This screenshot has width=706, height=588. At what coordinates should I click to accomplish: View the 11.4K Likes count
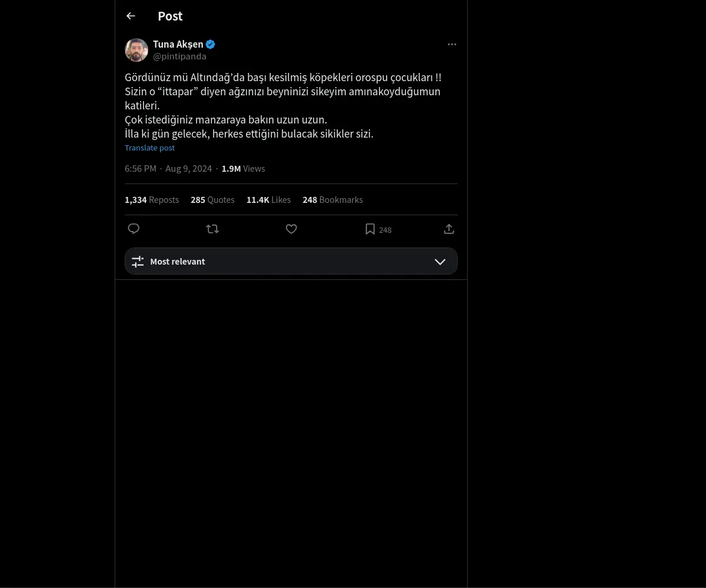(x=268, y=200)
